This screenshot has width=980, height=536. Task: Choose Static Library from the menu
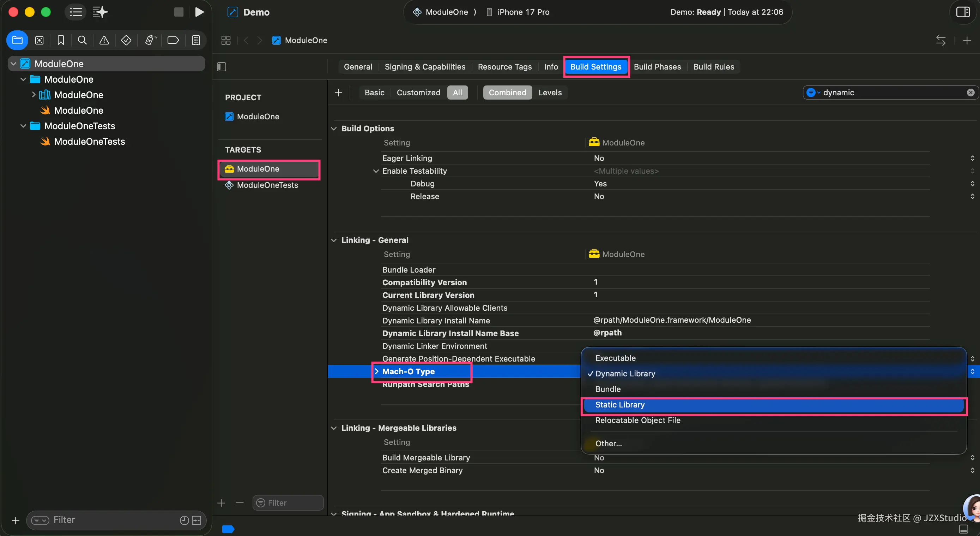coord(620,405)
